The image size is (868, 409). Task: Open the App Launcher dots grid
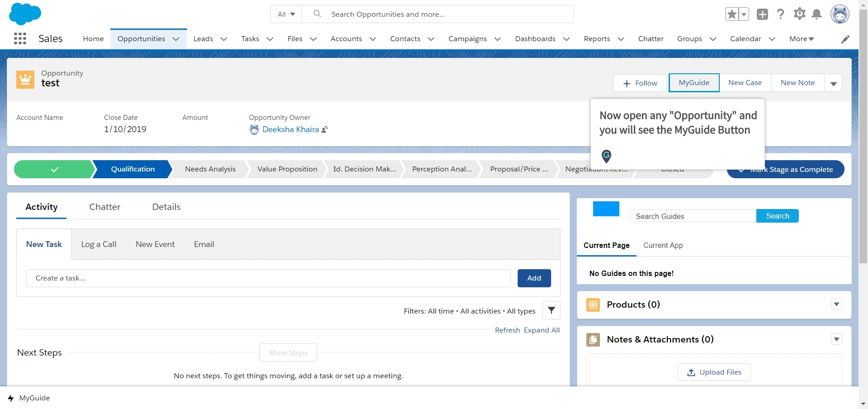click(x=20, y=38)
